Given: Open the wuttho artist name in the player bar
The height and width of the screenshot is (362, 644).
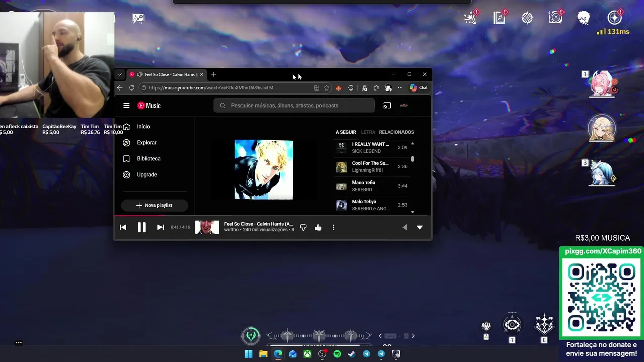Looking at the screenshot, I should [231, 230].
